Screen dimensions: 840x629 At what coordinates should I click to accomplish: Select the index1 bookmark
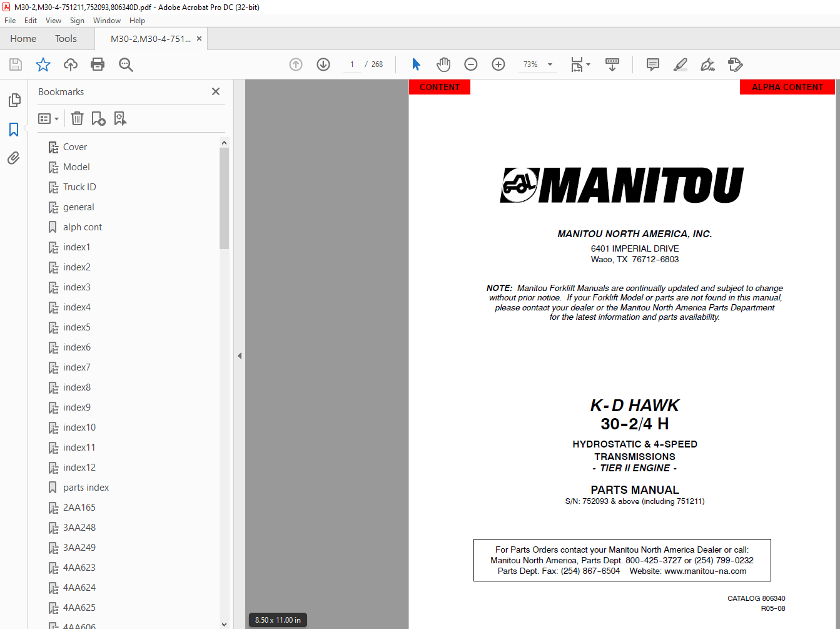pos(76,247)
